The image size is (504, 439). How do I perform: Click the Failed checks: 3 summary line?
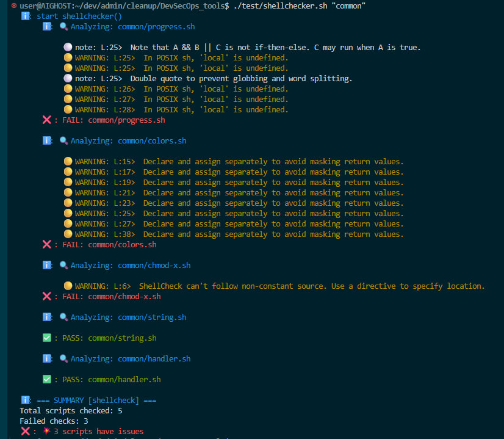56,421
